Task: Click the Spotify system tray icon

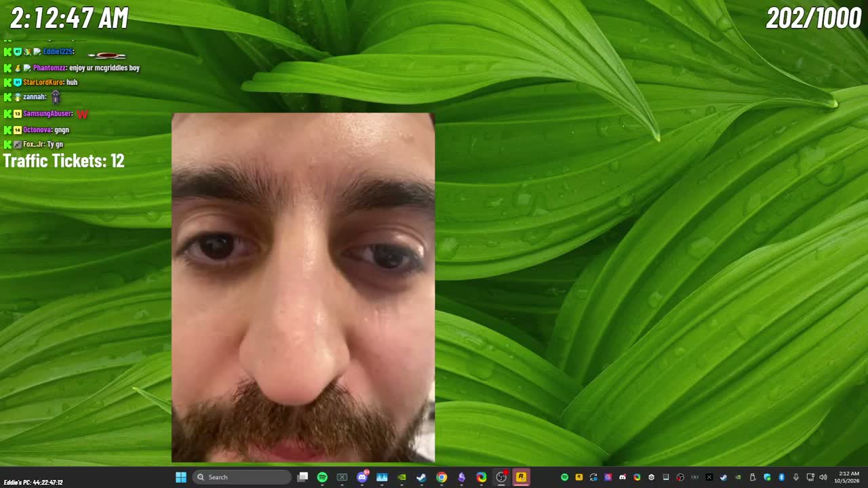Action: (565, 477)
